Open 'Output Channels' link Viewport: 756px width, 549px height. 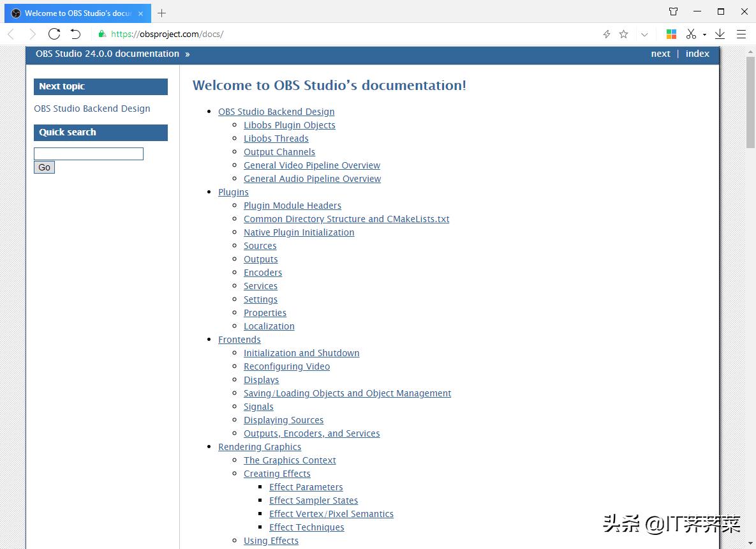coord(279,152)
